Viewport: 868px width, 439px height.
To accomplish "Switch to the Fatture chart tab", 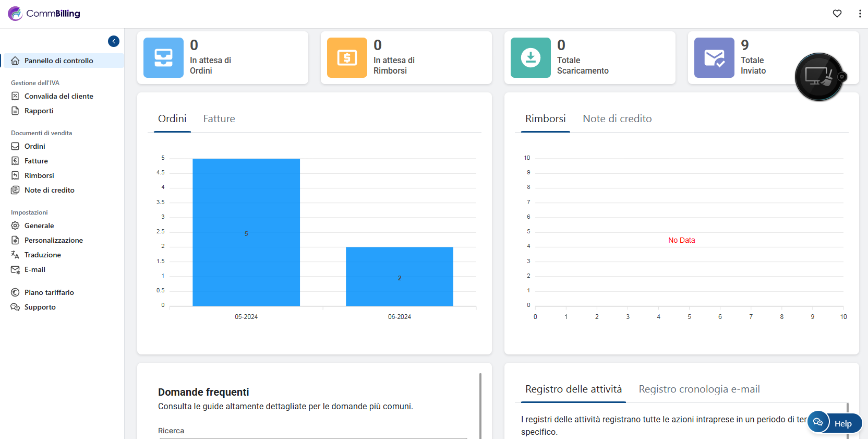I will (x=219, y=119).
